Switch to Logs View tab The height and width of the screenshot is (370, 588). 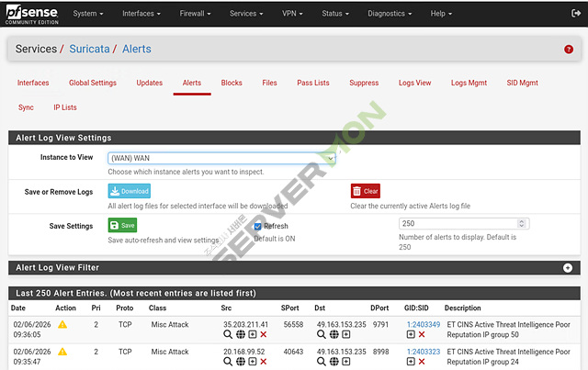point(414,83)
